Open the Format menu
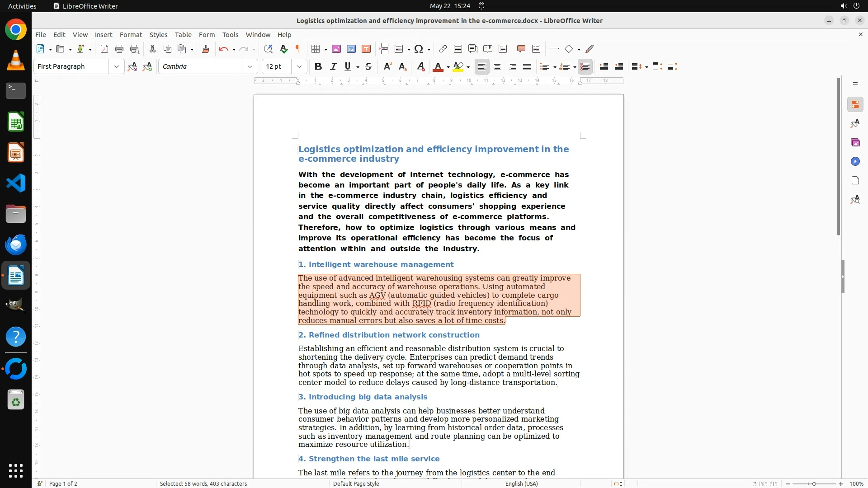Viewport: 868px width, 488px height. [x=131, y=35]
